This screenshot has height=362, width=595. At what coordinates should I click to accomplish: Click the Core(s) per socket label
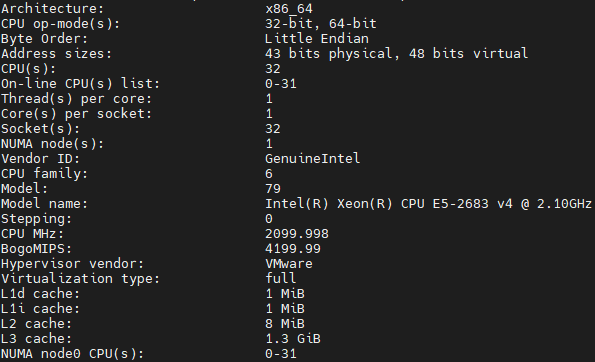point(76,113)
